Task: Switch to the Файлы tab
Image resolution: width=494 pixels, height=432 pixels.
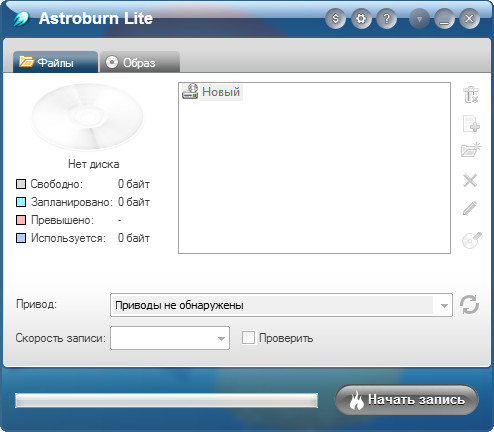Action: 55,62
